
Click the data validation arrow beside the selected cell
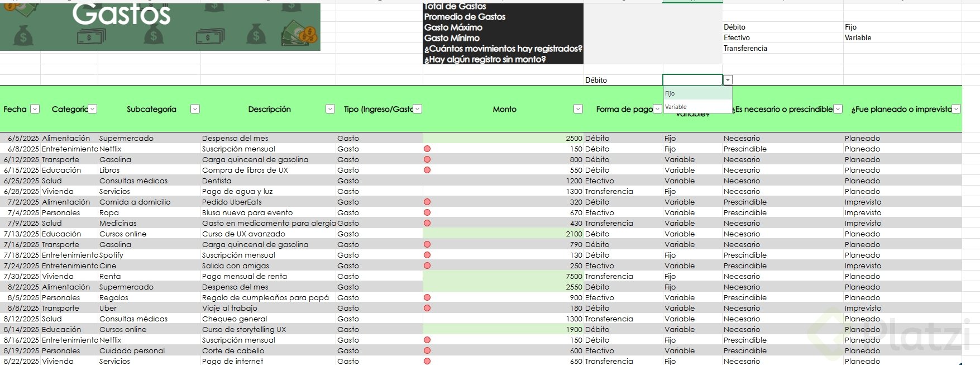coord(728,80)
